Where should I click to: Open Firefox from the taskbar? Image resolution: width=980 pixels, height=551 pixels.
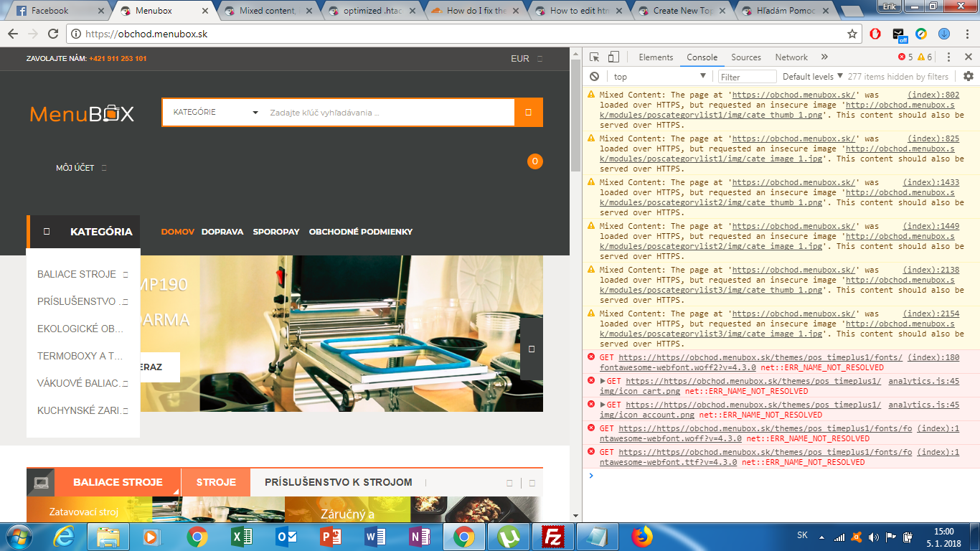coord(642,537)
